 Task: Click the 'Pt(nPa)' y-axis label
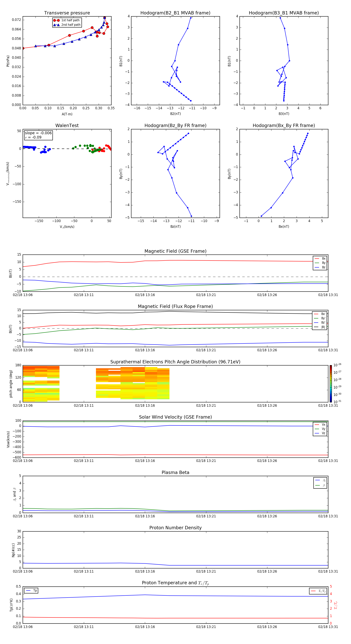[8, 61]
